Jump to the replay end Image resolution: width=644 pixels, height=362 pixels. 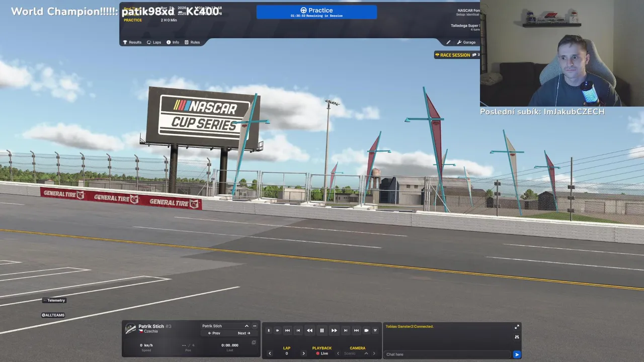(356, 330)
